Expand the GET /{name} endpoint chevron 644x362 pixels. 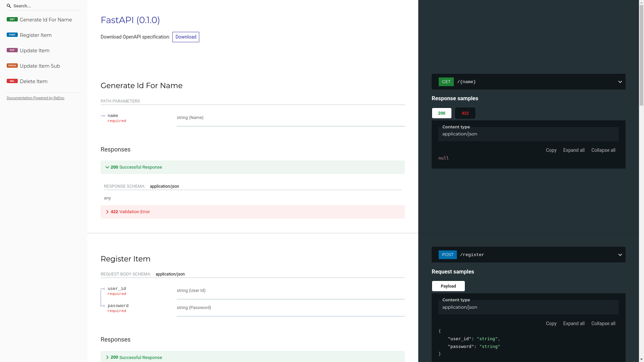click(620, 82)
